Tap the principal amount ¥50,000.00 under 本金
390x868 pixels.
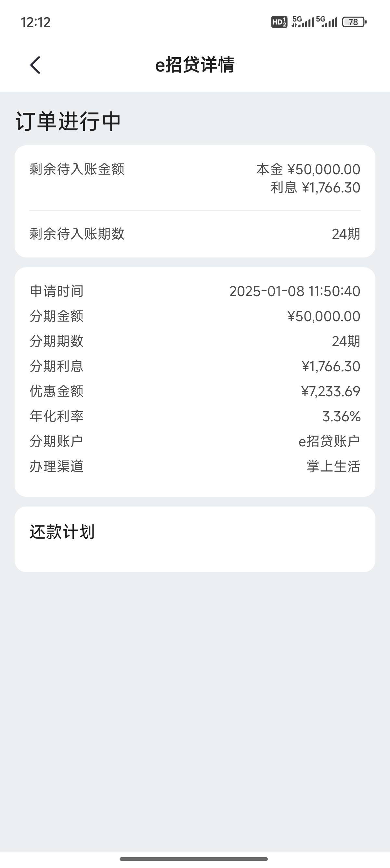324,169
